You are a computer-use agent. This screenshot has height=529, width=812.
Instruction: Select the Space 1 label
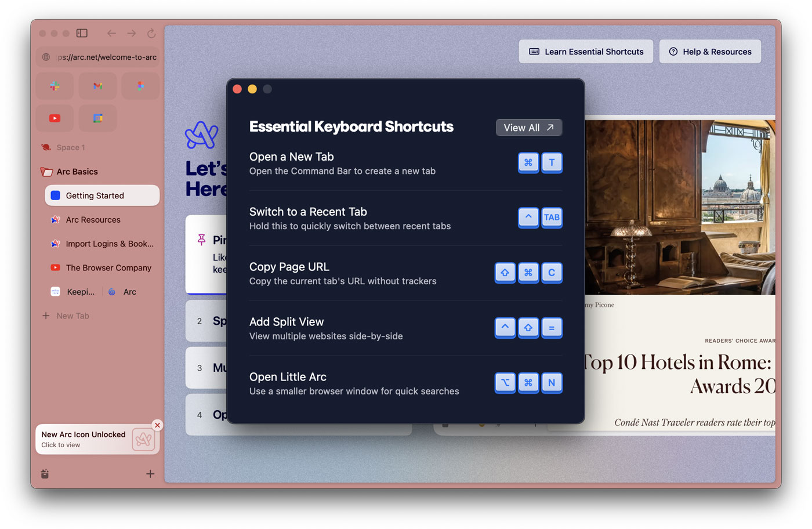[71, 147]
